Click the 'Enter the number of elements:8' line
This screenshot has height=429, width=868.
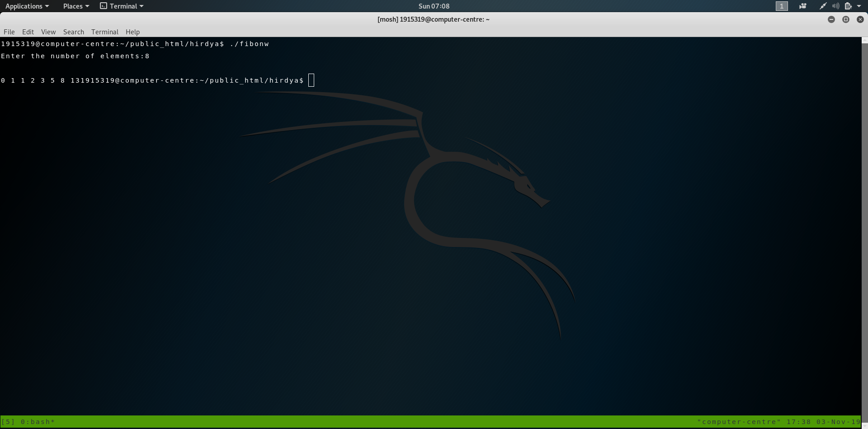pyautogui.click(x=75, y=56)
